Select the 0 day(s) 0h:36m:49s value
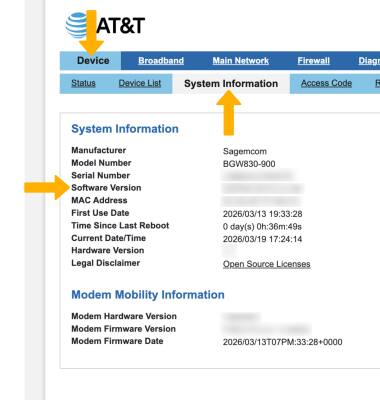The image size is (380, 400). 262,227
